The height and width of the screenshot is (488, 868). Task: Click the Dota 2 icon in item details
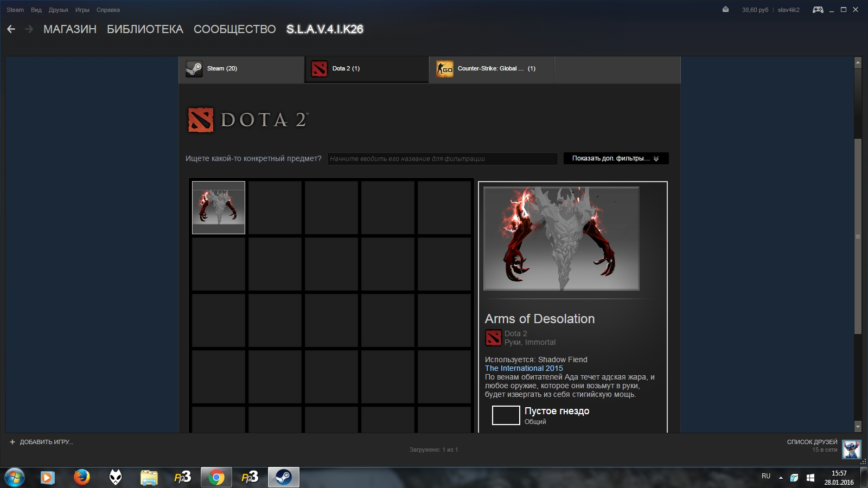(x=493, y=338)
